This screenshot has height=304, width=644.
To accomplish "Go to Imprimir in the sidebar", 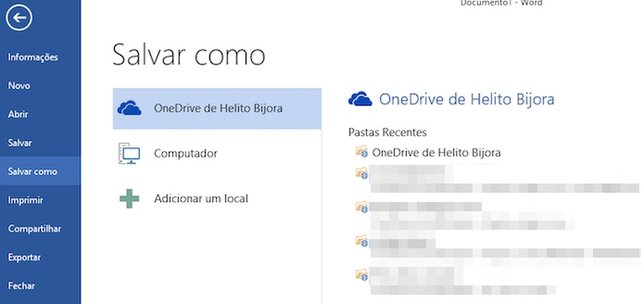I will 26,200.
